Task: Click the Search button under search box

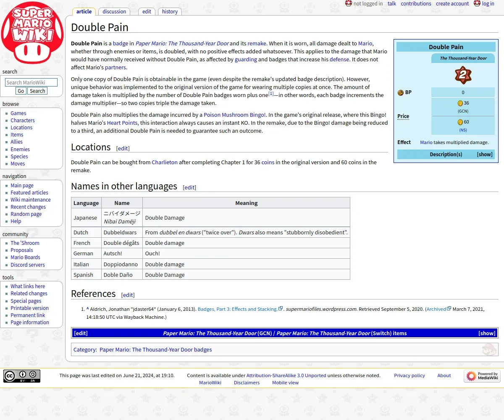Action: click(x=37, y=91)
